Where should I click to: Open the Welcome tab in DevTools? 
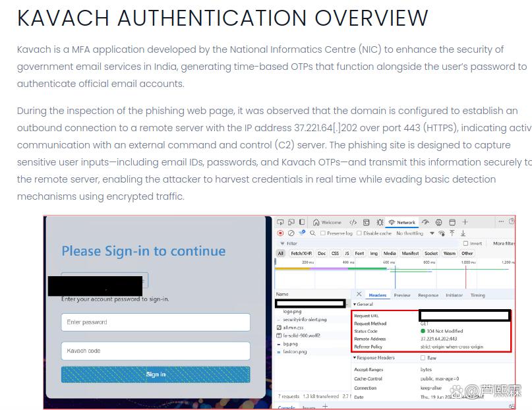(x=327, y=222)
